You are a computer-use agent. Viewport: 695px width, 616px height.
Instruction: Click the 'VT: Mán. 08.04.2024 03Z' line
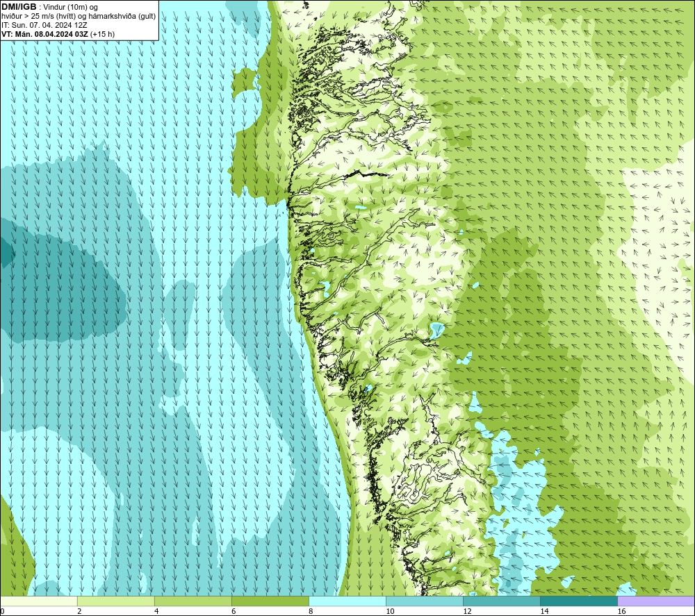pyautogui.click(x=44, y=34)
